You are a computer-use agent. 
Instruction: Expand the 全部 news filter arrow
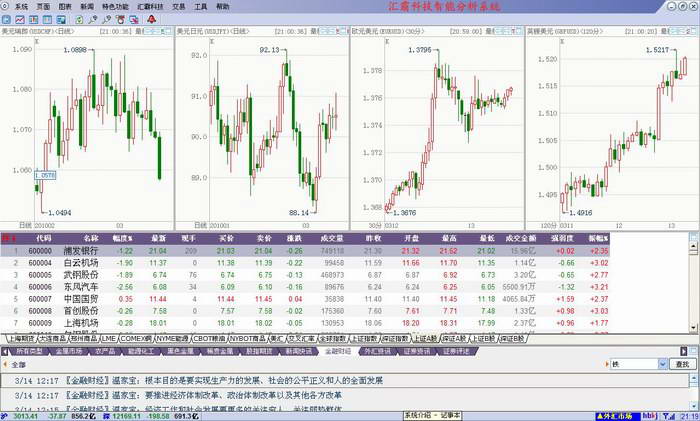[x=5, y=365]
